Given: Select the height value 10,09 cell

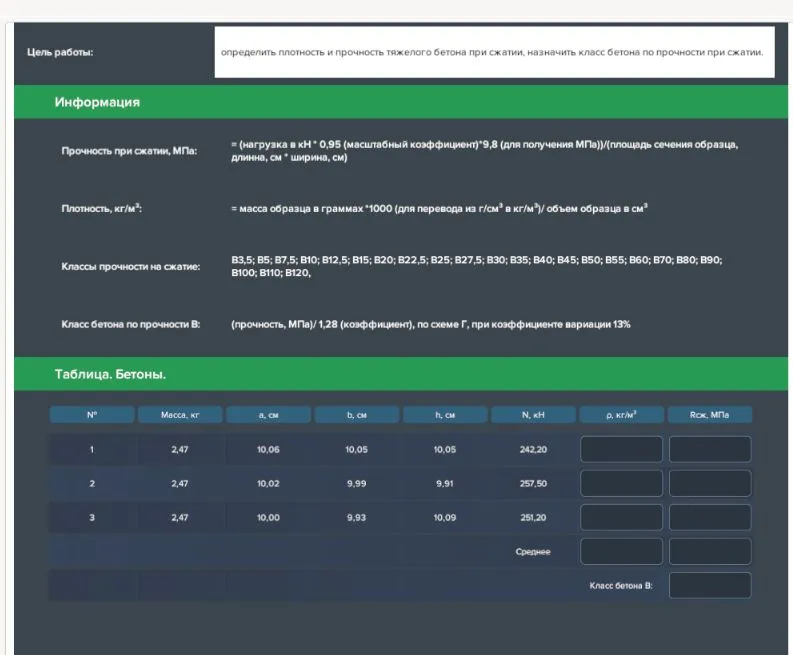Looking at the screenshot, I should pyautogui.click(x=445, y=518).
